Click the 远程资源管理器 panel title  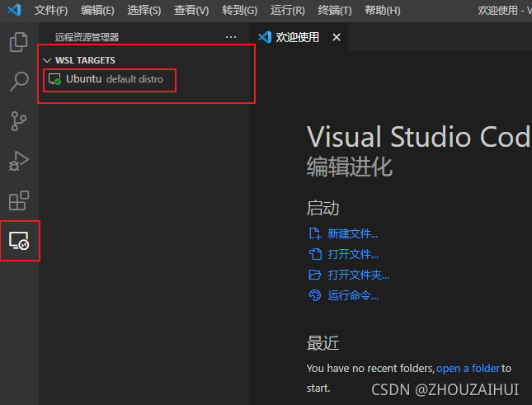point(87,37)
